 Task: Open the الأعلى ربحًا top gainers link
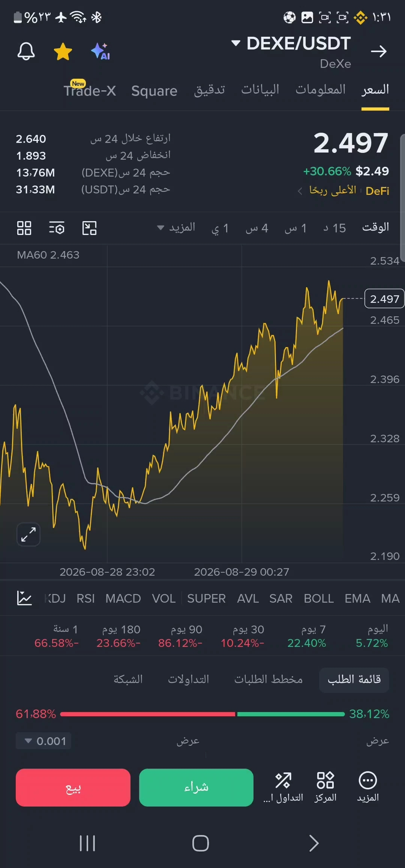click(333, 190)
